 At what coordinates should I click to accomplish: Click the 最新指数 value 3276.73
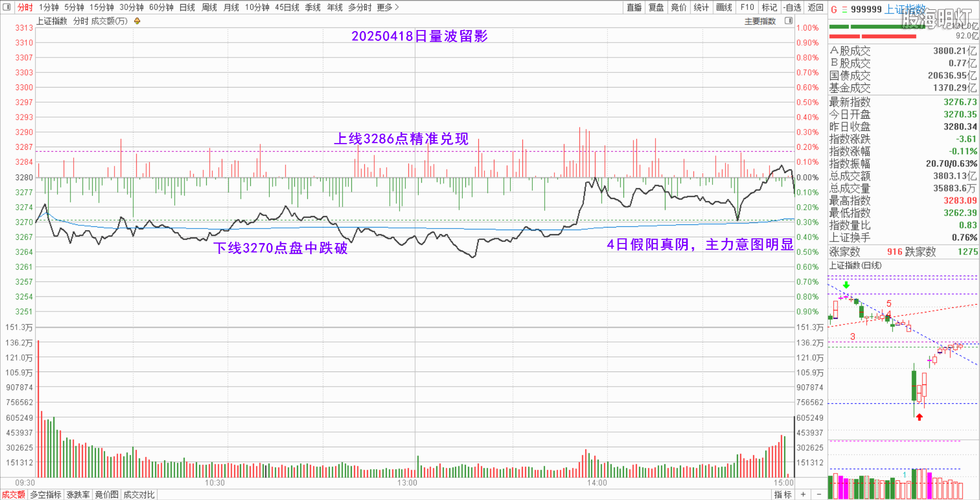(x=960, y=102)
